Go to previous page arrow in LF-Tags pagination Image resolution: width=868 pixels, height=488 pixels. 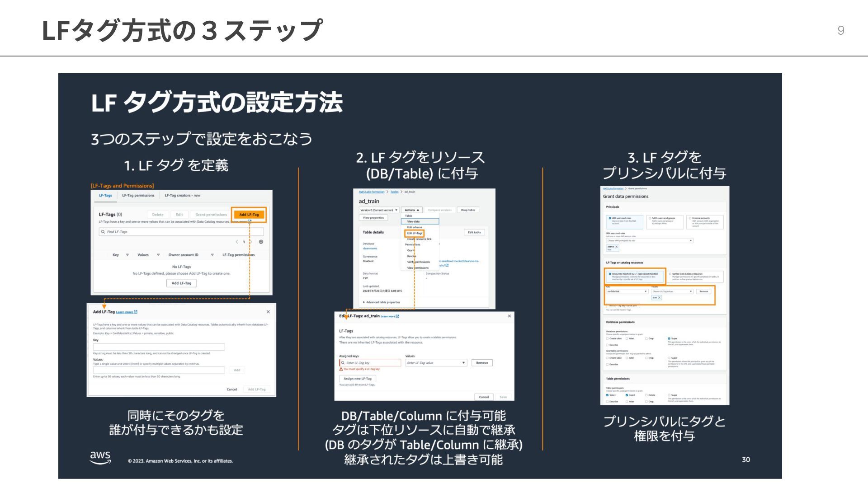click(236, 242)
